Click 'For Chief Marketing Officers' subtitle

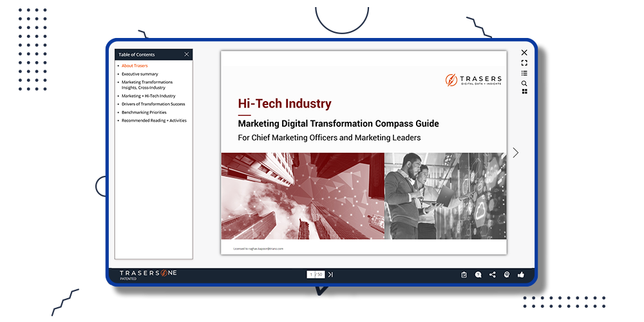click(x=329, y=138)
